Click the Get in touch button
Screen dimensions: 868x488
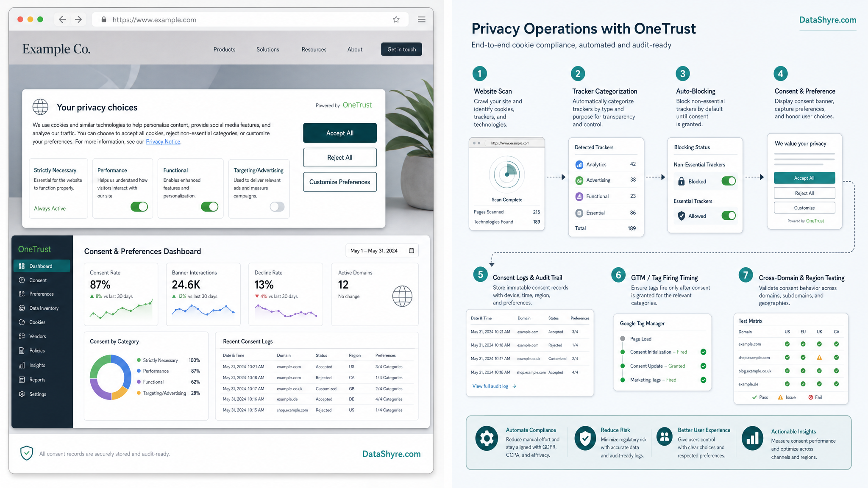pyautogui.click(x=401, y=50)
